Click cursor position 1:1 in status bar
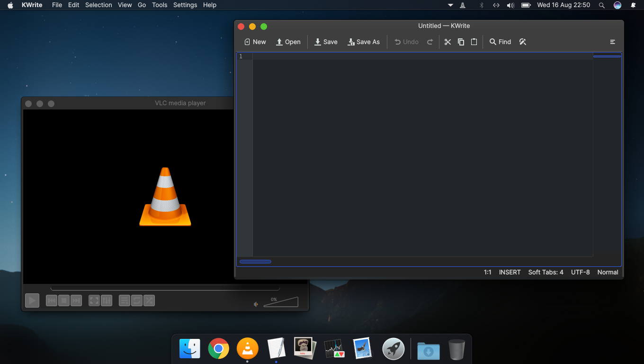Viewport: 644px width, 364px height. point(488,272)
